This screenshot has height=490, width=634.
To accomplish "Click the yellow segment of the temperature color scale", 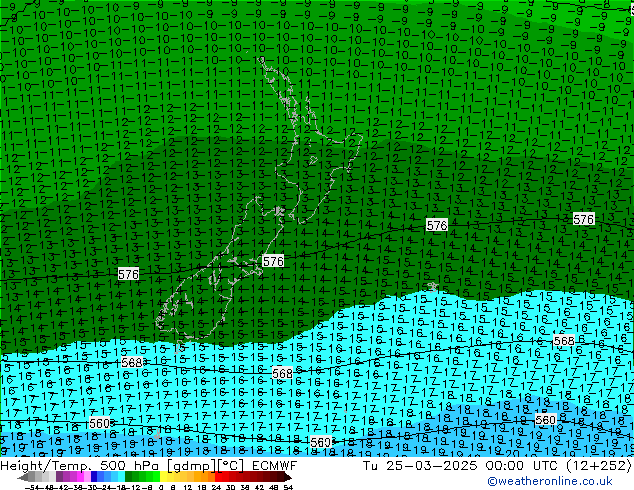I will (163, 477).
